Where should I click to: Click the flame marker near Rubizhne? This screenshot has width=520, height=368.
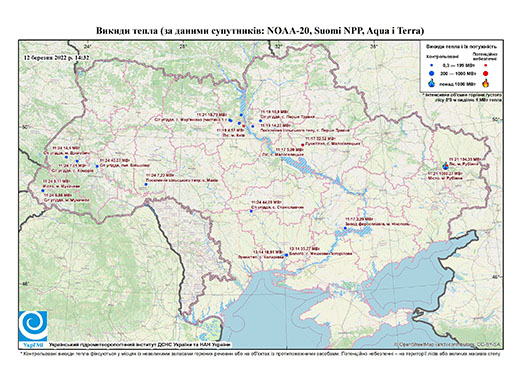[446, 165]
